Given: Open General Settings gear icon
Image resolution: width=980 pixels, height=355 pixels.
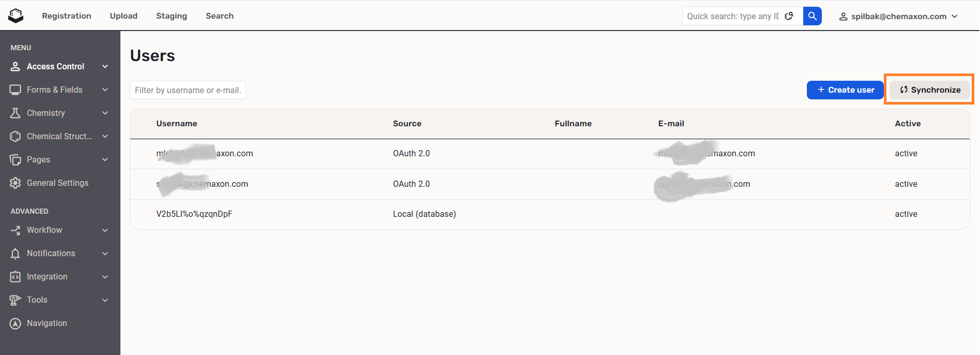Looking at the screenshot, I should pos(16,183).
